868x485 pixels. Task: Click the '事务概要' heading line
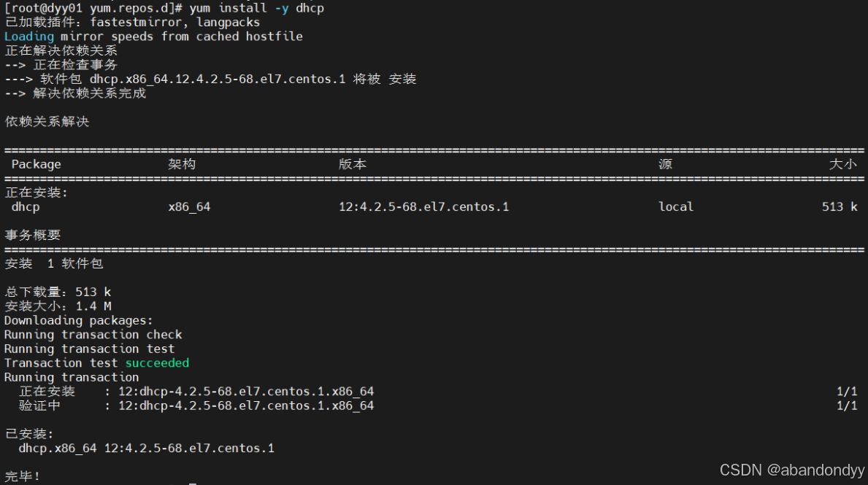pyautogui.click(x=33, y=235)
